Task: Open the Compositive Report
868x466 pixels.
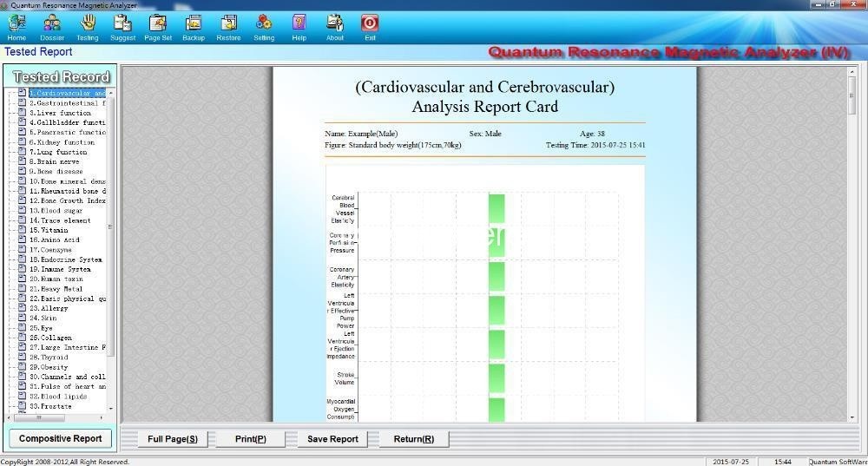Action: click(x=61, y=438)
